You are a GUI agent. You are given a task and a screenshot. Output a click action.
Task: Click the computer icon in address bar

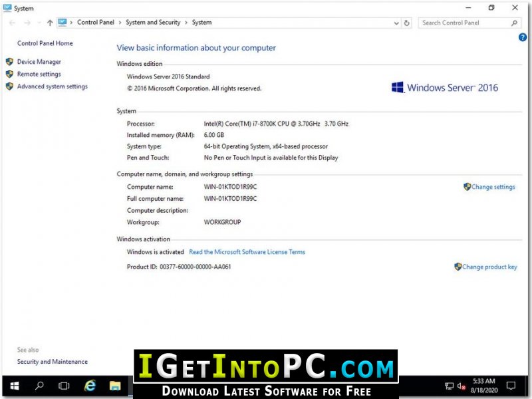[x=63, y=23]
